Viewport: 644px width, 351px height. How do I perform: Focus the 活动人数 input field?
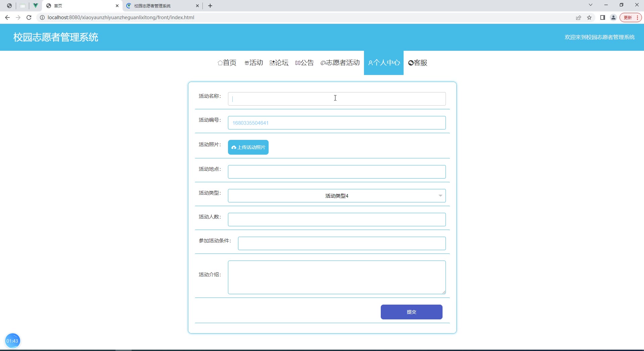pos(337,220)
